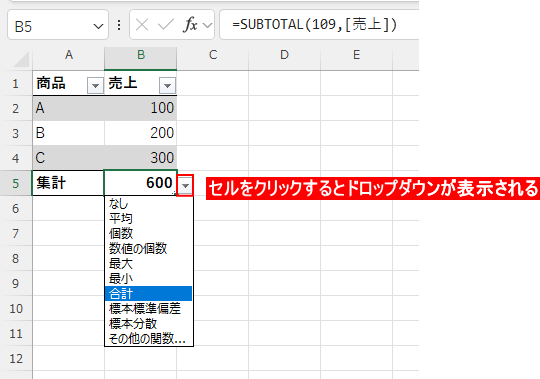The image size is (540, 379).
Task: Click the cancel X icon in formula bar
Action: pyautogui.click(x=142, y=25)
